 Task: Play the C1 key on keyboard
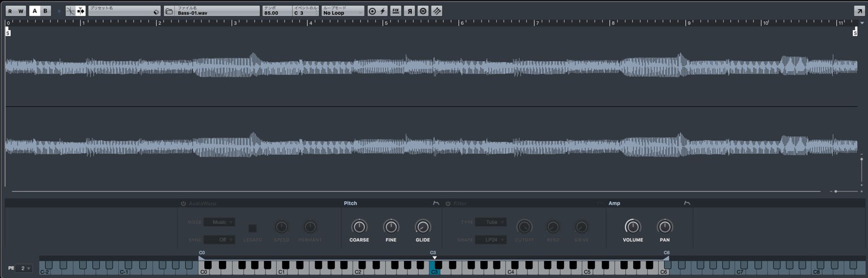coord(281,272)
